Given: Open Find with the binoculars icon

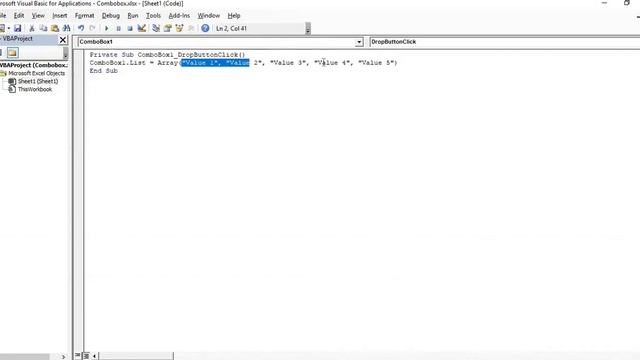Looking at the screenshot, I should click(67, 28).
